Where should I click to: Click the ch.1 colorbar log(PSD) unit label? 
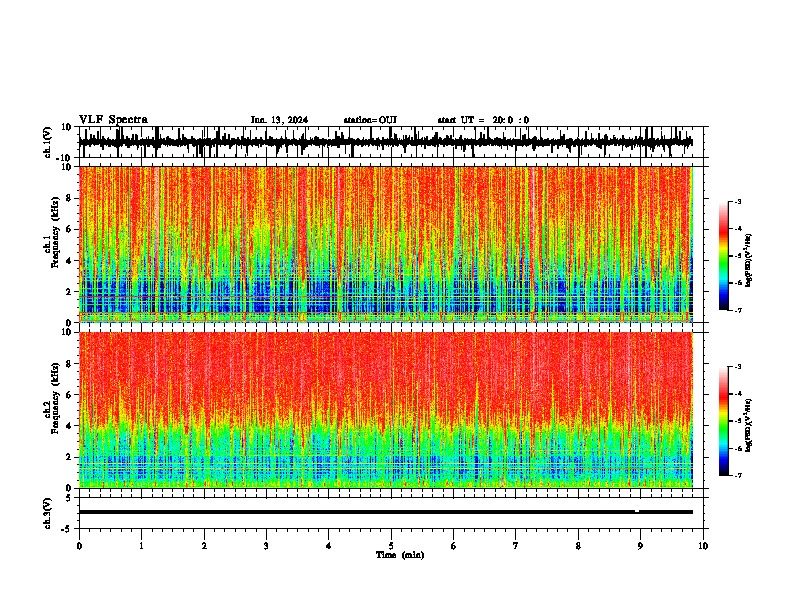pos(749,260)
